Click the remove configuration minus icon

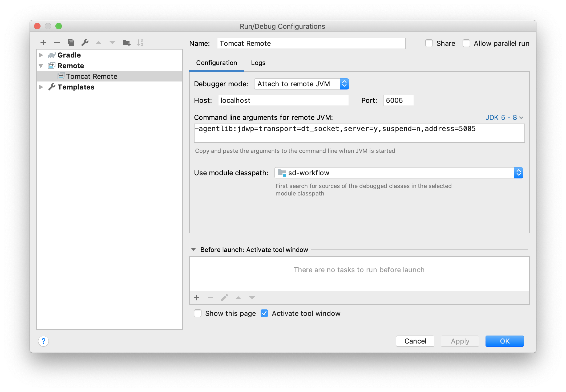[x=57, y=43]
